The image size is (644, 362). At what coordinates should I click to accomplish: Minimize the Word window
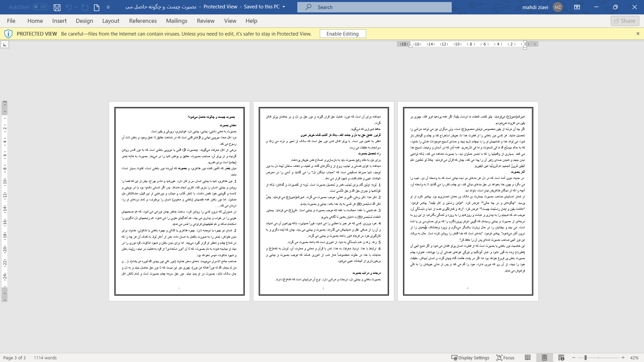click(x=596, y=7)
